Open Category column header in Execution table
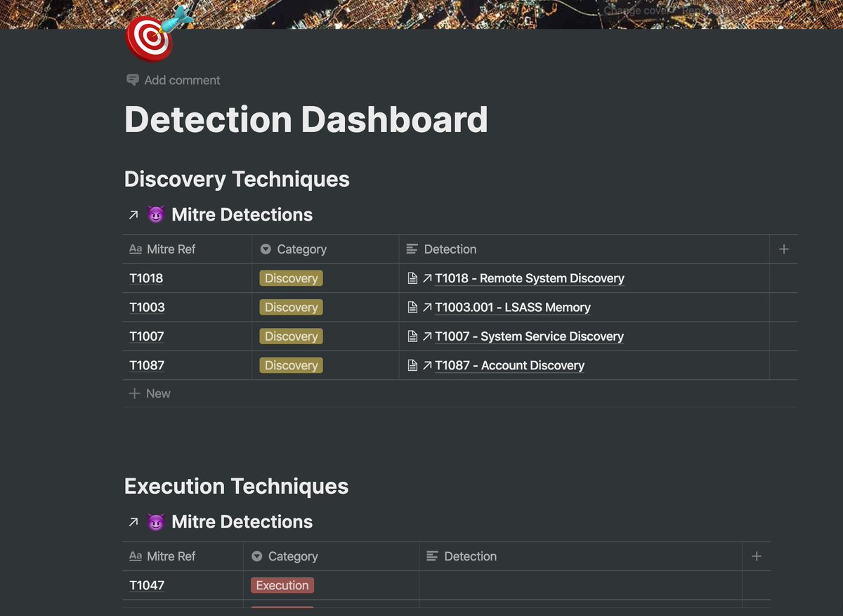This screenshot has height=616, width=843. pos(331,556)
